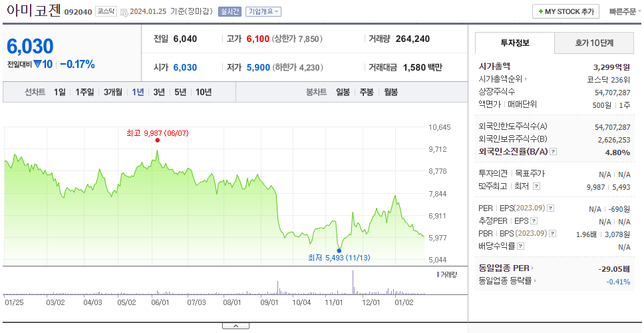The width and height of the screenshot is (644, 333).
Task: Click the help icon next to 배당수익률
Action: pyautogui.click(x=521, y=246)
